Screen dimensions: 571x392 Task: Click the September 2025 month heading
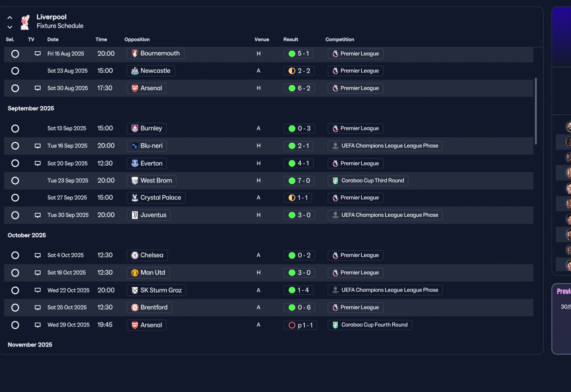click(x=31, y=108)
